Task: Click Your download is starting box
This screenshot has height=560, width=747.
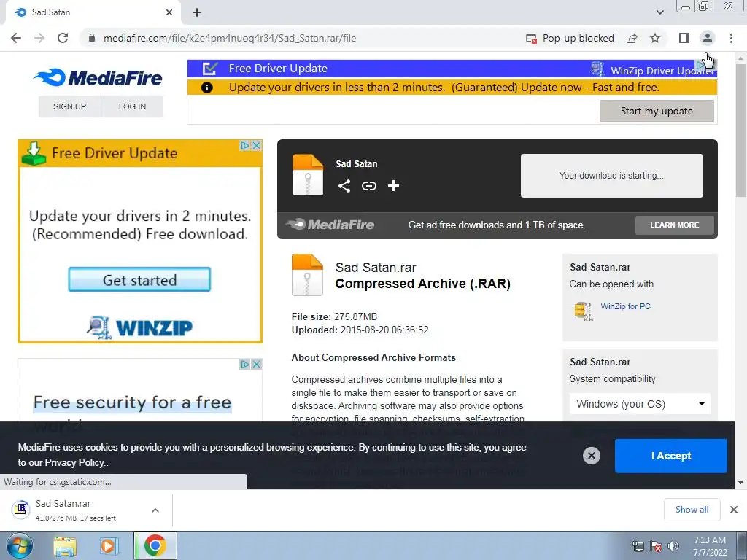Action: 612,175
